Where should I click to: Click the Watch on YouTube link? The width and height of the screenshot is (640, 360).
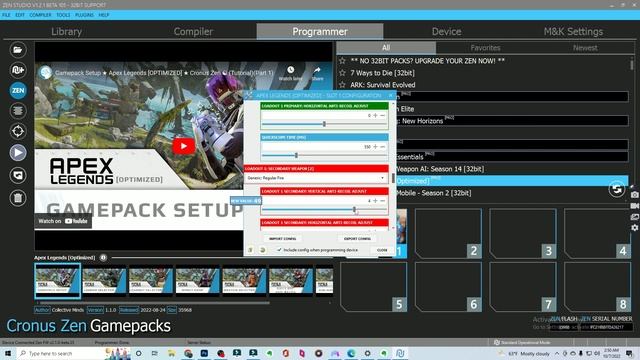[63, 221]
